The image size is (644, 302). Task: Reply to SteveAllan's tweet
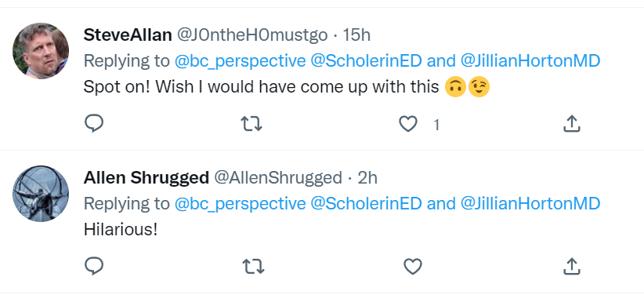pos(94,123)
